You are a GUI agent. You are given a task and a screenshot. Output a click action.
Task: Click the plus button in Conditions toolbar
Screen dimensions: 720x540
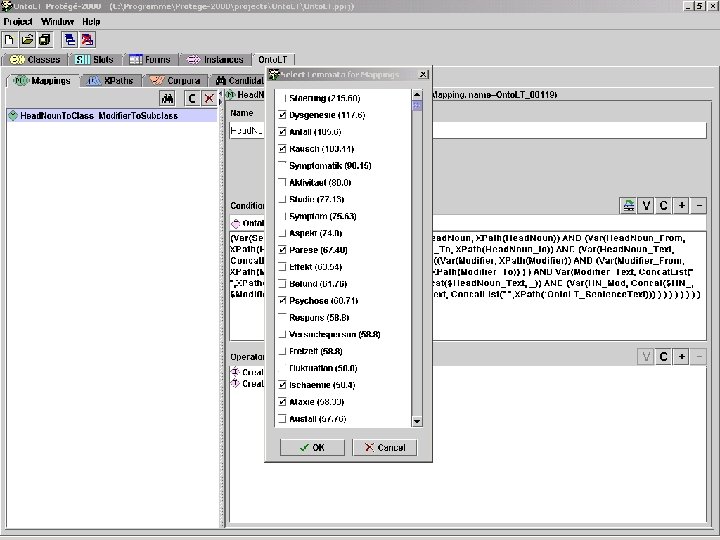tap(681, 205)
